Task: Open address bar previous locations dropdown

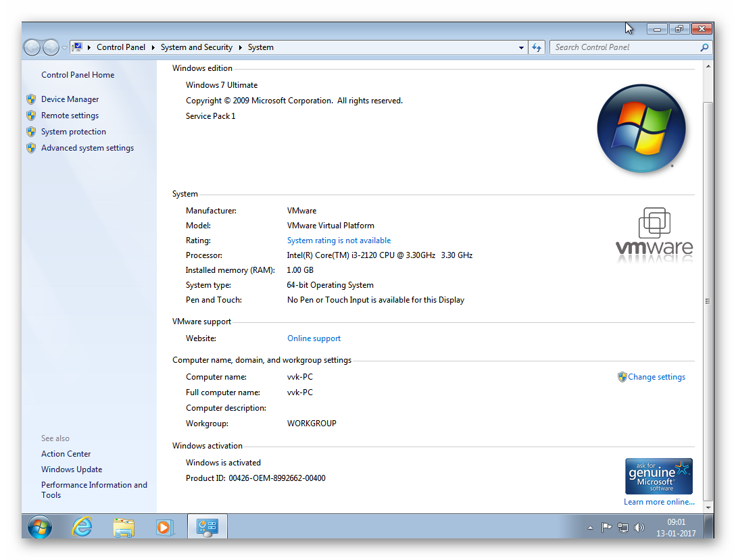Action: 521,47
